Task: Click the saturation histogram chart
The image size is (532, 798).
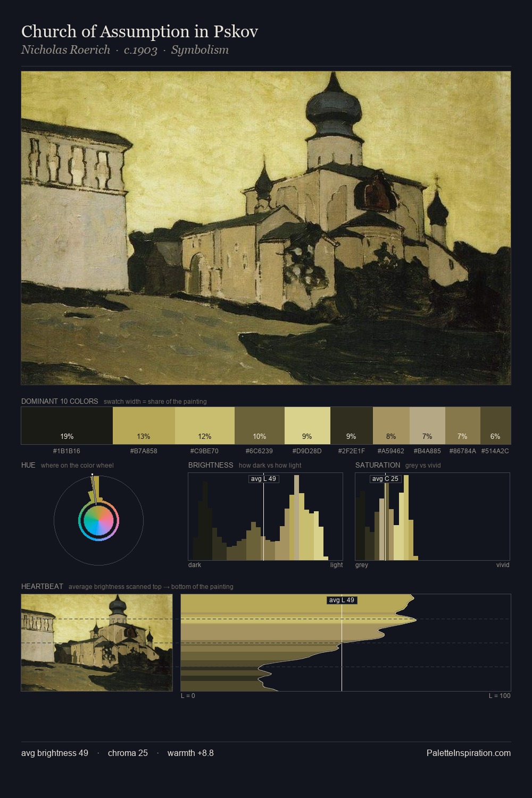Action: tap(433, 517)
